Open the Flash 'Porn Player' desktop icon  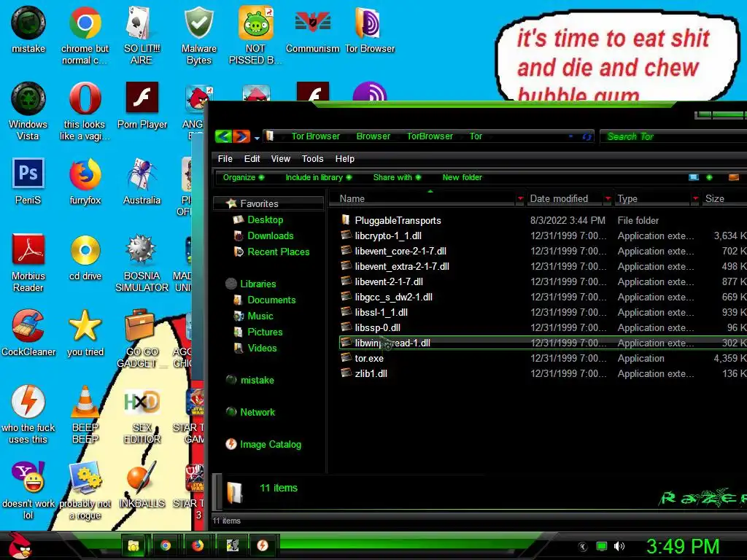pyautogui.click(x=142, y=106)
